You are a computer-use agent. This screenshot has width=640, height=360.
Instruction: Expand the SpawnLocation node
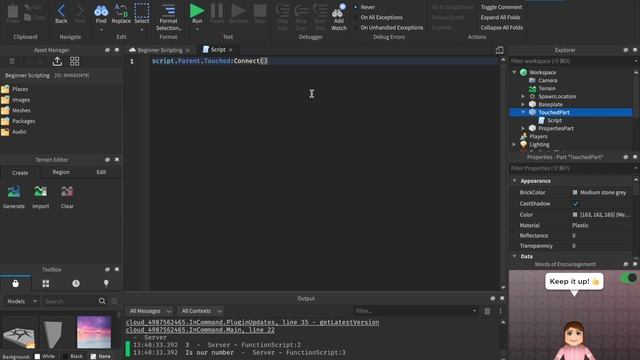[523, 96]
